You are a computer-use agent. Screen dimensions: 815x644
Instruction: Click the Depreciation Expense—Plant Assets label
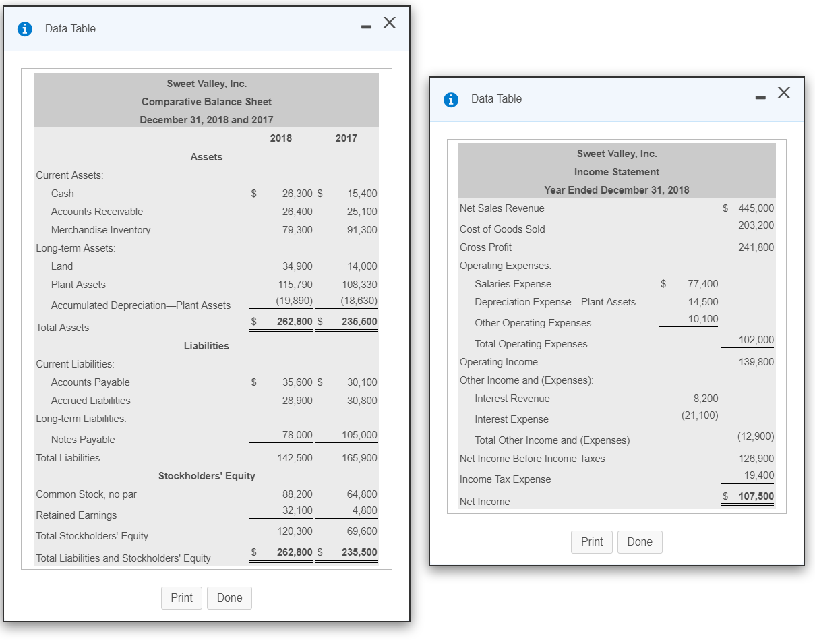555,302
